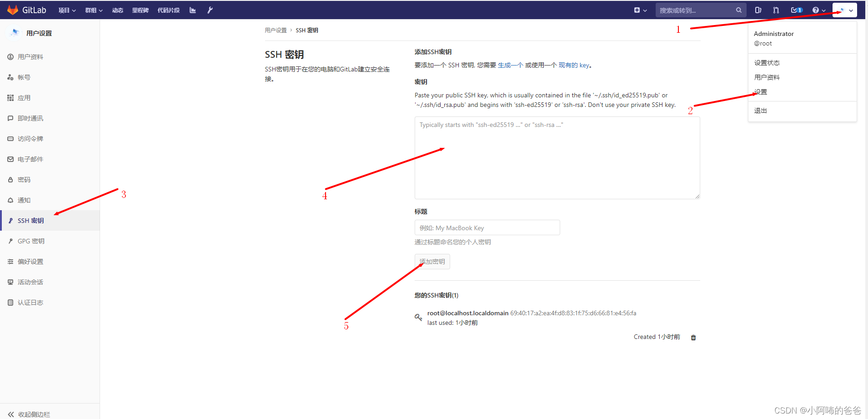Select 设置 in user dropdown menu
The height and width of the screenshot is (419, 868).
tap(761, 92)
